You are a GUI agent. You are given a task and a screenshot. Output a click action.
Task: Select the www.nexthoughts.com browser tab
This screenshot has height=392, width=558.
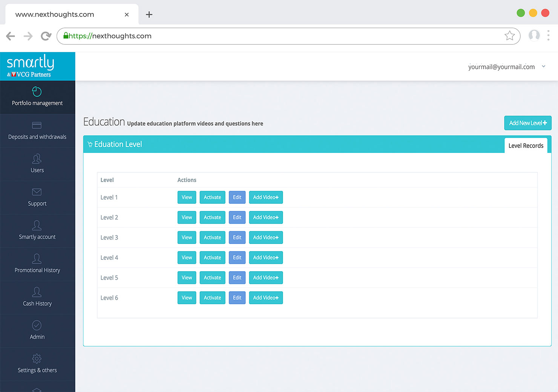coord(72,14)
